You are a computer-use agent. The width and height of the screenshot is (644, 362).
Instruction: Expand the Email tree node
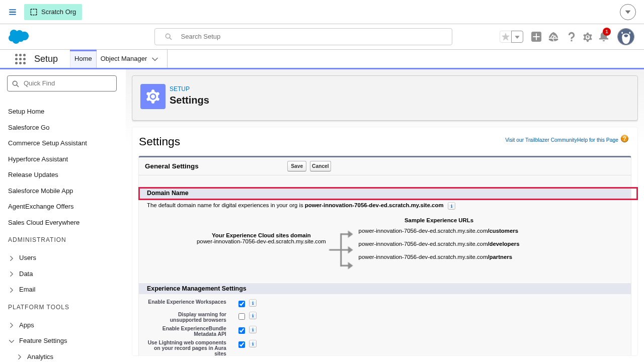[12, 290]
